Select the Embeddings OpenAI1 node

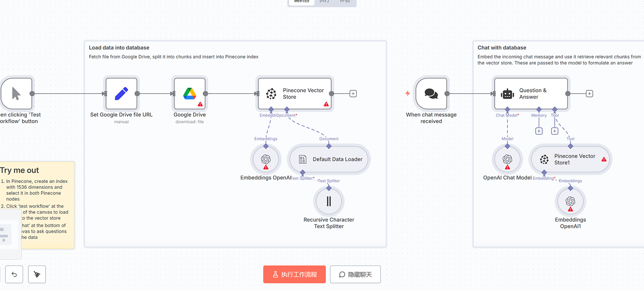coord(570,201)
